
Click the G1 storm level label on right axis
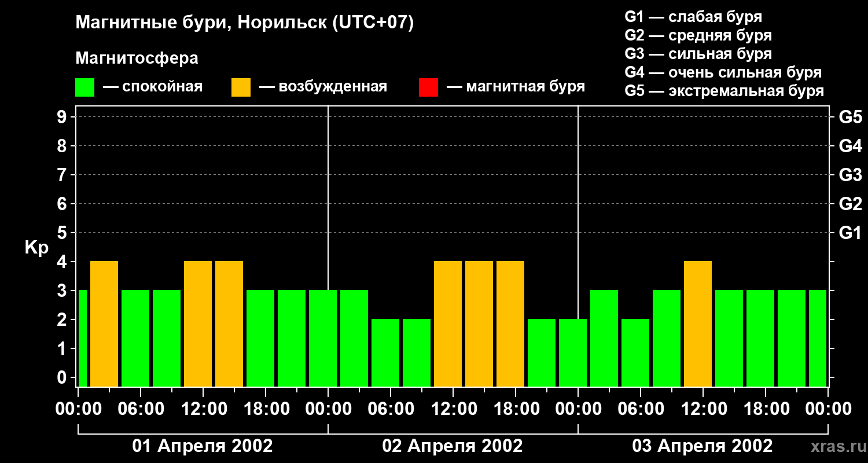coord(850,233)
